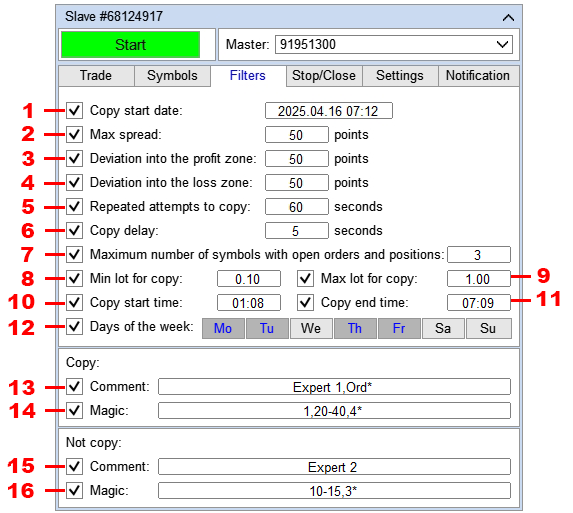The image size is (573, 513).
Task: Toggle the Max lot for copy checkbox
Action: [x=305, y=279]
